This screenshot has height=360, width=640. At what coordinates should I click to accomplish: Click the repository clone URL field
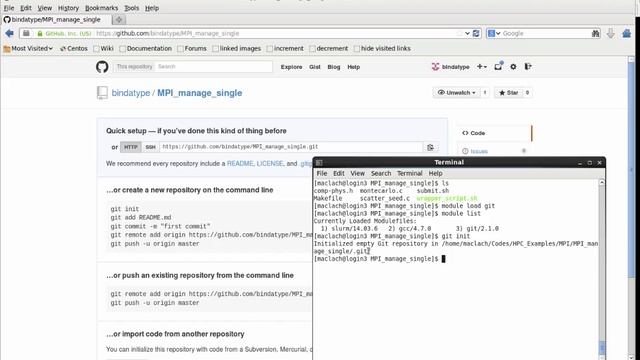pos(291,147)
